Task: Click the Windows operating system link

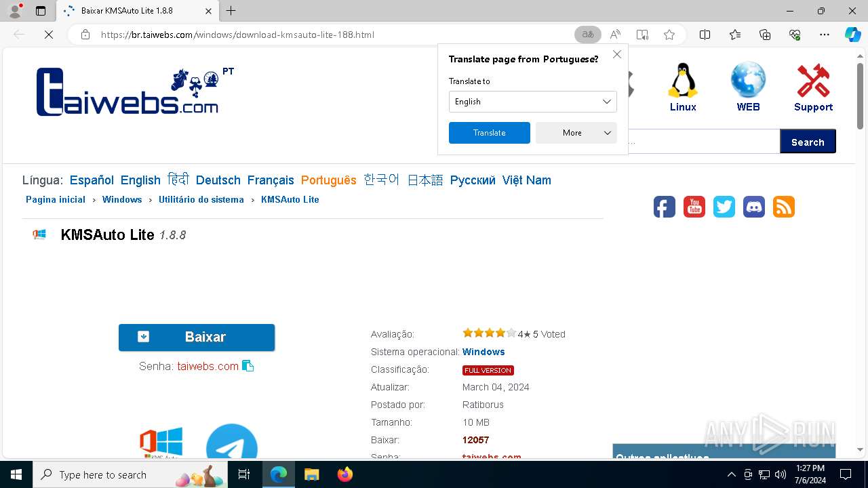Action: 484,352
